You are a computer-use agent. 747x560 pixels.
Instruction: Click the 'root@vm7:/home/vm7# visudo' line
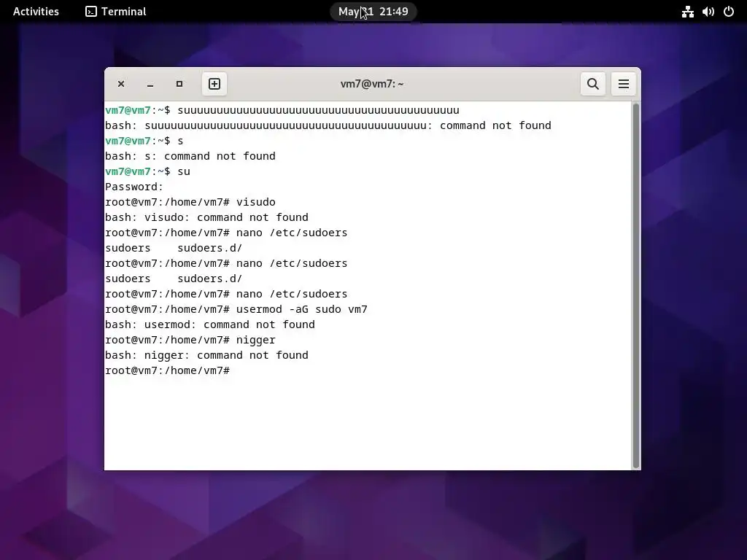click(x=190, y=202)
